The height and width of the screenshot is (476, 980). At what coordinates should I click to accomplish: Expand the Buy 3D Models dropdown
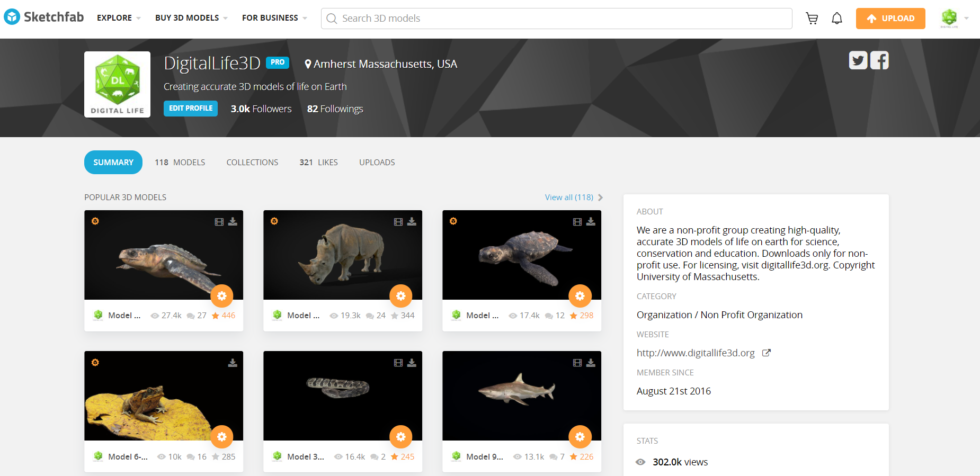tap(191, 18)
